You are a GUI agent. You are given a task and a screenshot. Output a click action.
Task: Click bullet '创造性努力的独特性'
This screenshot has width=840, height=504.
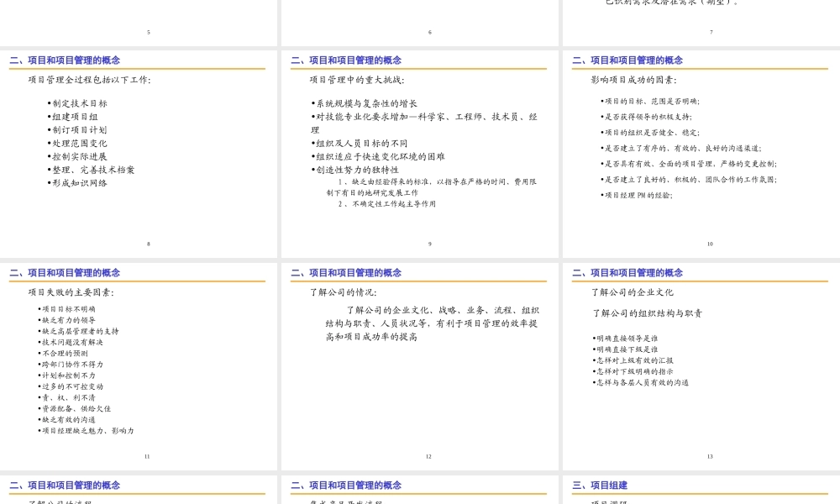(x=355, y=170)
